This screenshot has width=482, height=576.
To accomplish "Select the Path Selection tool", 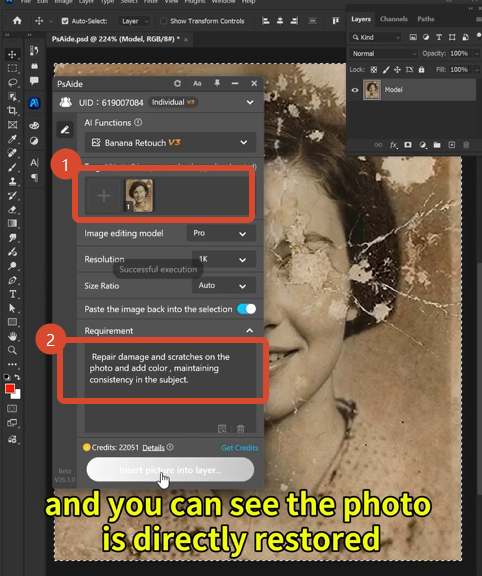I will pyautogui.click(x=12, y=308).
